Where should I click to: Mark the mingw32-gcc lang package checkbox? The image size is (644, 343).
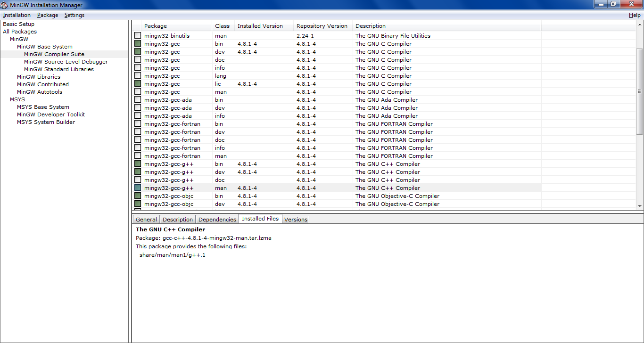point(138,76)
